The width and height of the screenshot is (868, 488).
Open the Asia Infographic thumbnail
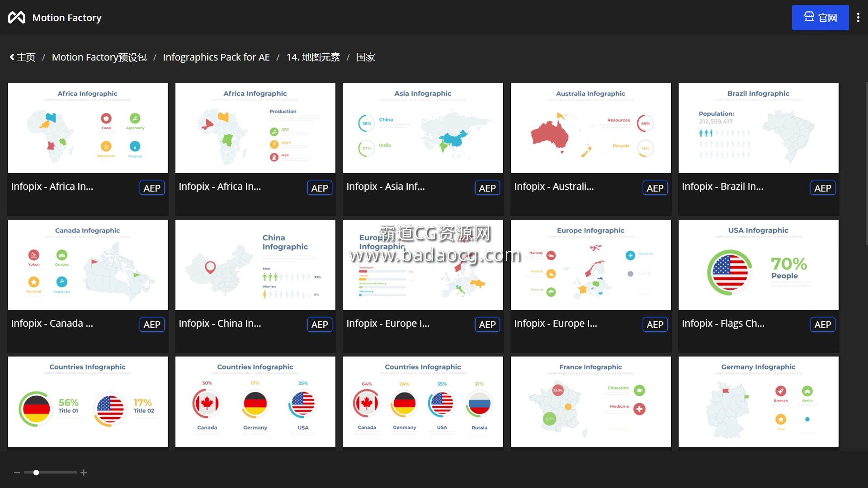point(423,128)
